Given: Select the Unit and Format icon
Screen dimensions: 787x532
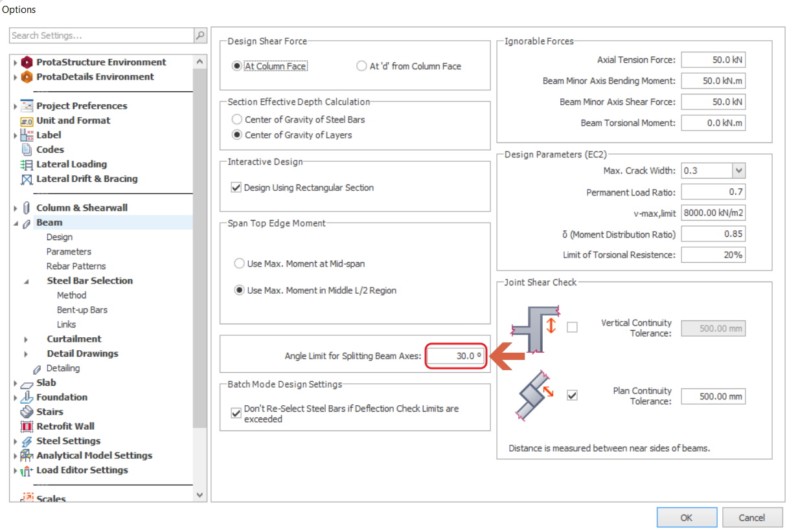Looking at the screenshot, I should click(27, 121).
